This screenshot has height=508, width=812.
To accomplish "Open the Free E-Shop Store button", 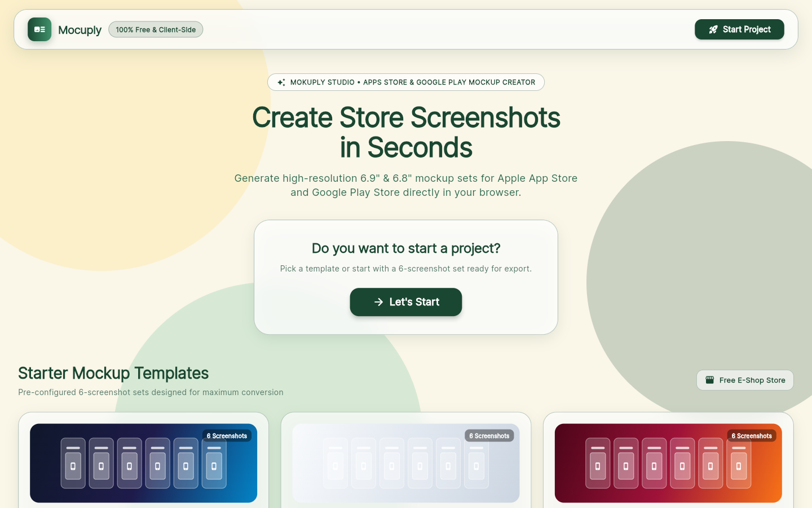I will pyautogui.click(x=745, y=380).
